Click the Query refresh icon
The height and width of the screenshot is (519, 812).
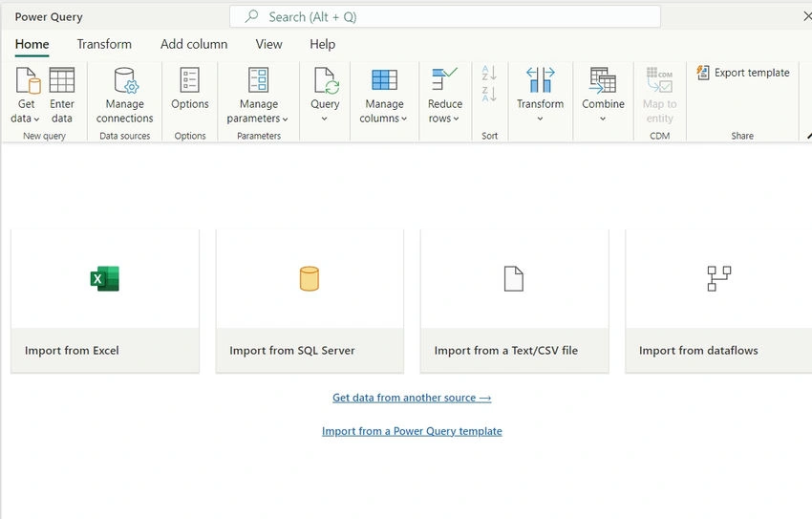(x=326, y=80)
